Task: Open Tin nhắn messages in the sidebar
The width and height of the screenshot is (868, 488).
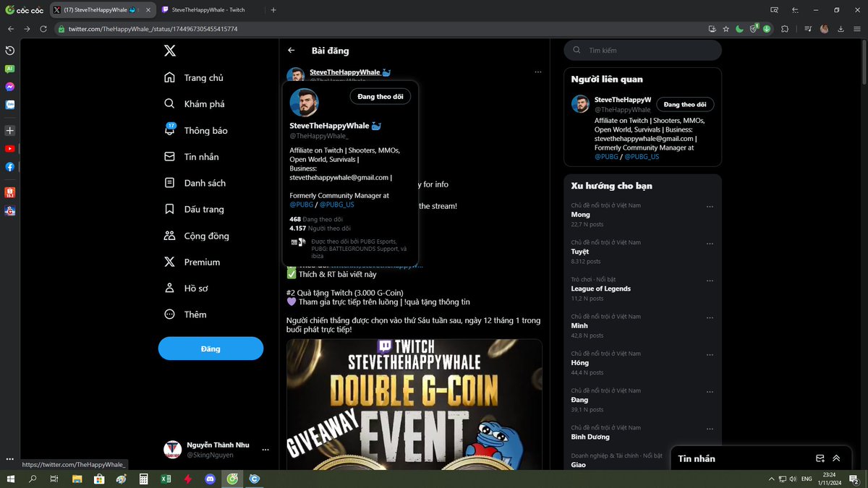Action: click(x=192, y=157)
